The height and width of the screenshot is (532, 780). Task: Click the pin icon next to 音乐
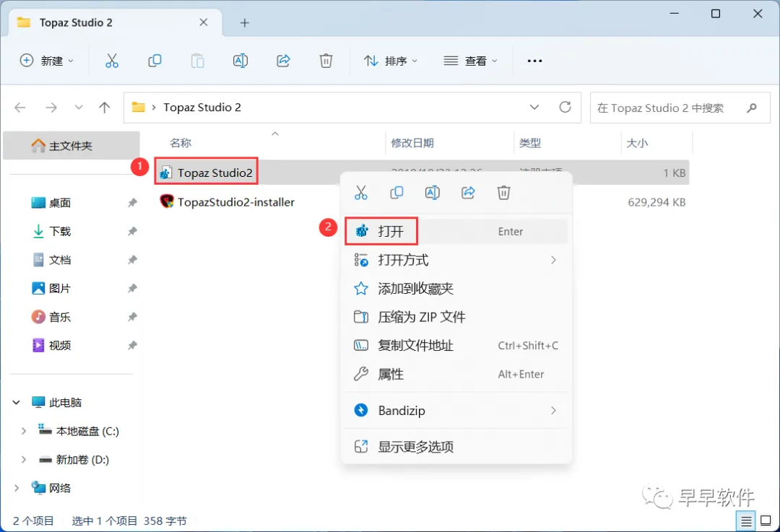coord(132,317)
